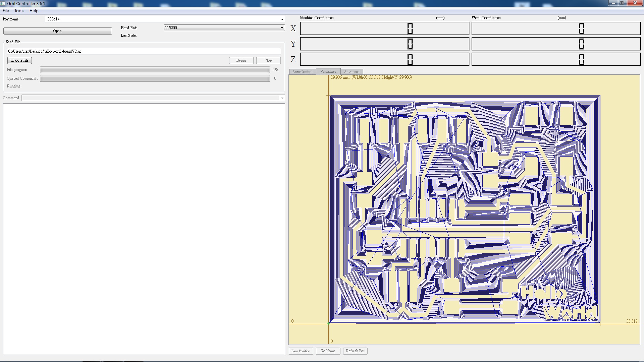This screenshot has height=362, width=644.
Task: Switch to the Axis Control tab
Action: [303, 72]
